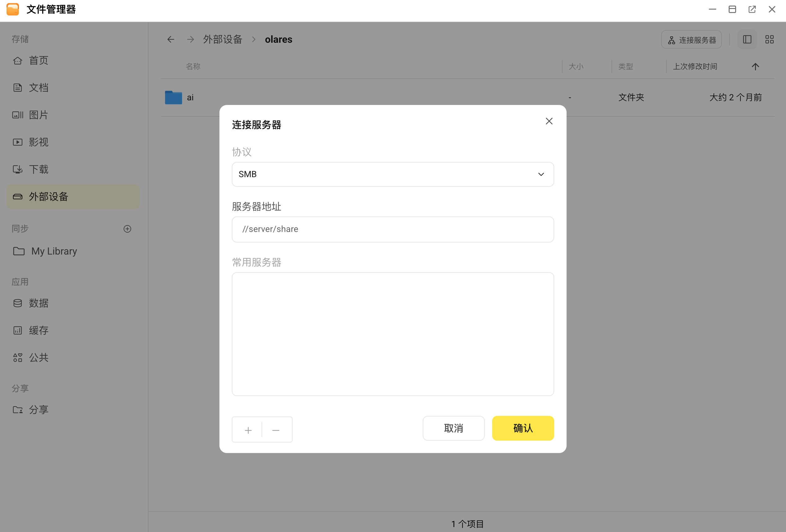Select 外部设备 in the sidebar
The width and height of the screenshot is (786, 532).
73,196
